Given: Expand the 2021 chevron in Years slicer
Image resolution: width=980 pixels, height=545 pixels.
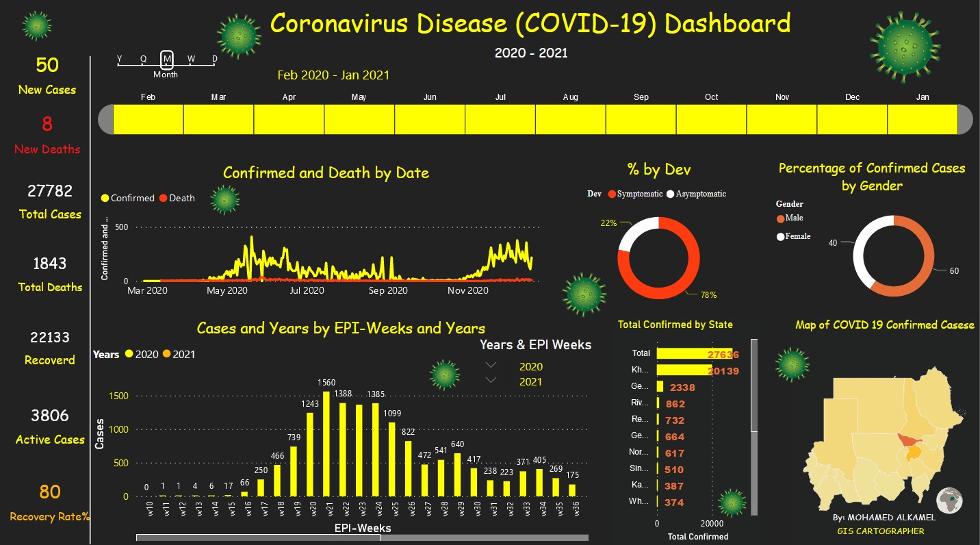Looking at the screenshot, I should pos(491,381).
